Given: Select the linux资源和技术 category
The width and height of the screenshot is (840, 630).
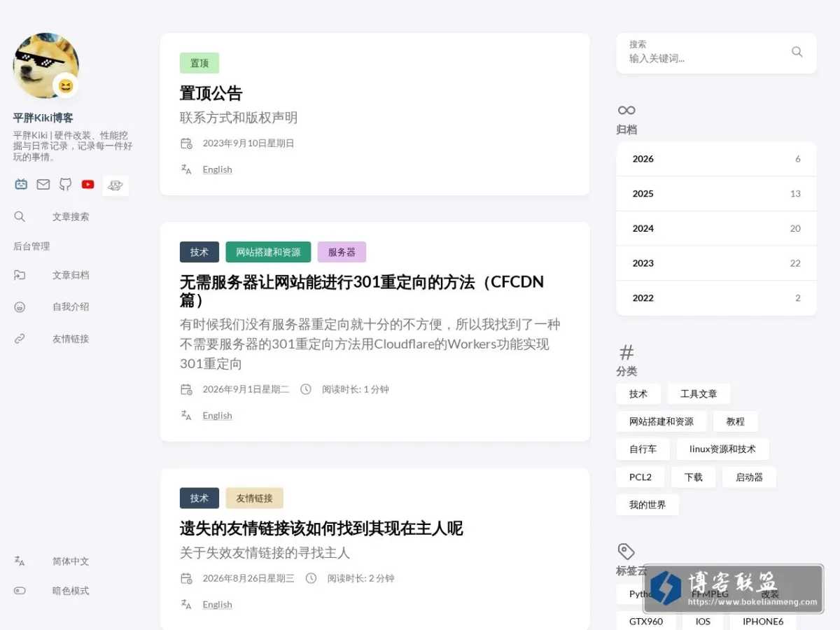Looking at the screenshot, I should [722, 449].
